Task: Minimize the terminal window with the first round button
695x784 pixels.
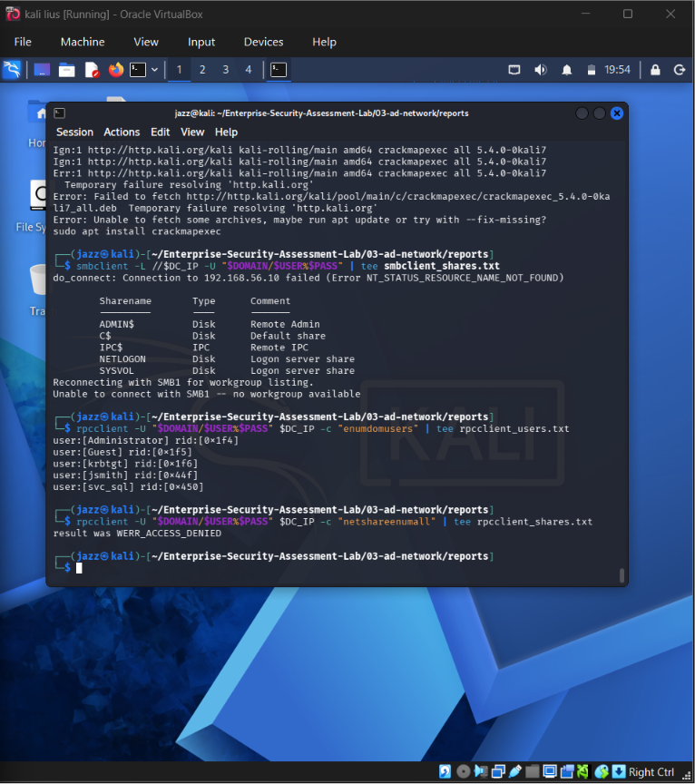Action: pyautogui.click(x=582, y=113)
